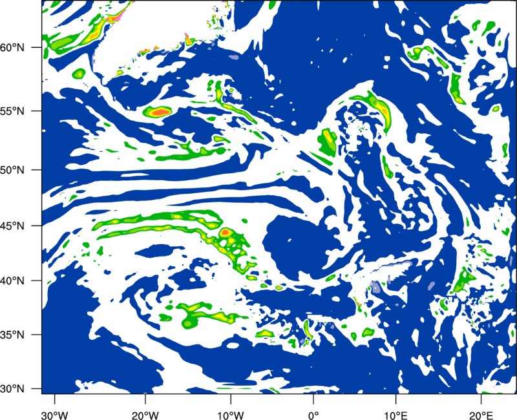Click the 20°W longitude label

pos(145,415)
